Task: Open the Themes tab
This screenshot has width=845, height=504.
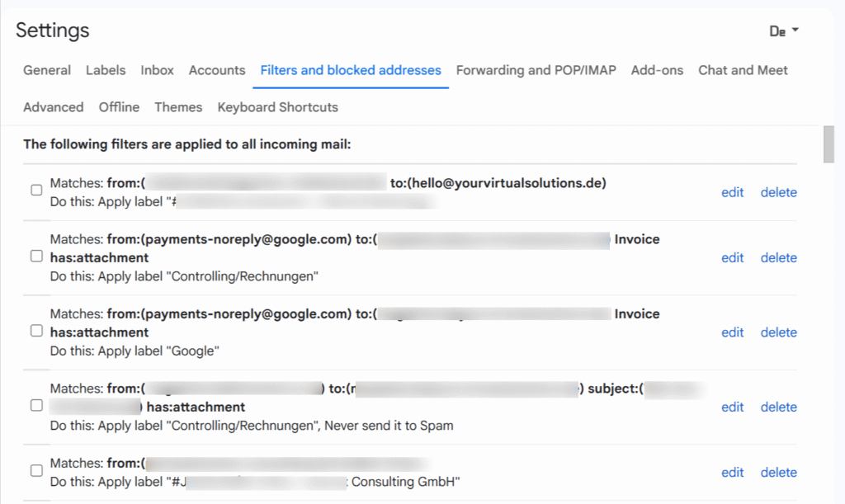Action: 178,107
